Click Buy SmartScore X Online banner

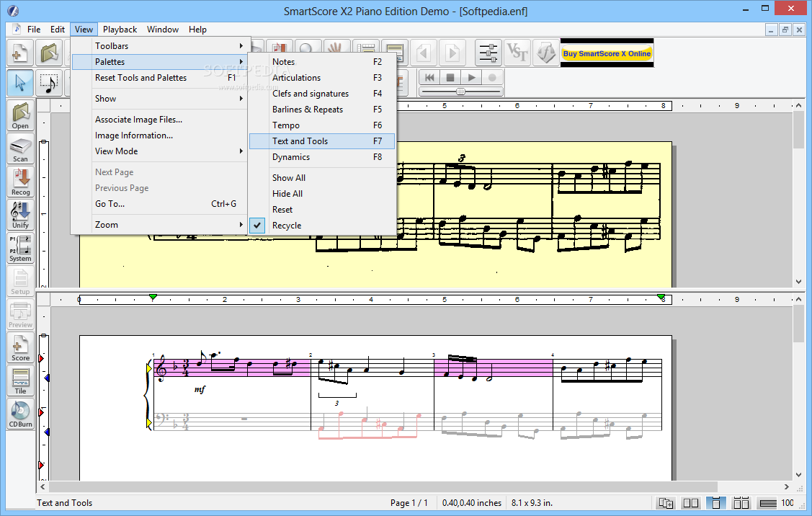coord(607,53)
